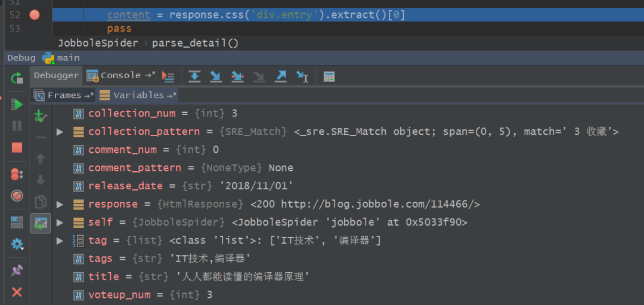Click the Debug tool window title
The width and height of the screenshot is (644, 305).
click(x=21, y=58)
